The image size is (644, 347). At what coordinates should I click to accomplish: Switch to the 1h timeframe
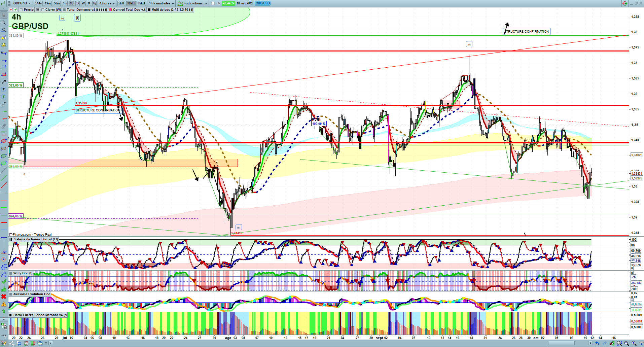click(65, 3)
